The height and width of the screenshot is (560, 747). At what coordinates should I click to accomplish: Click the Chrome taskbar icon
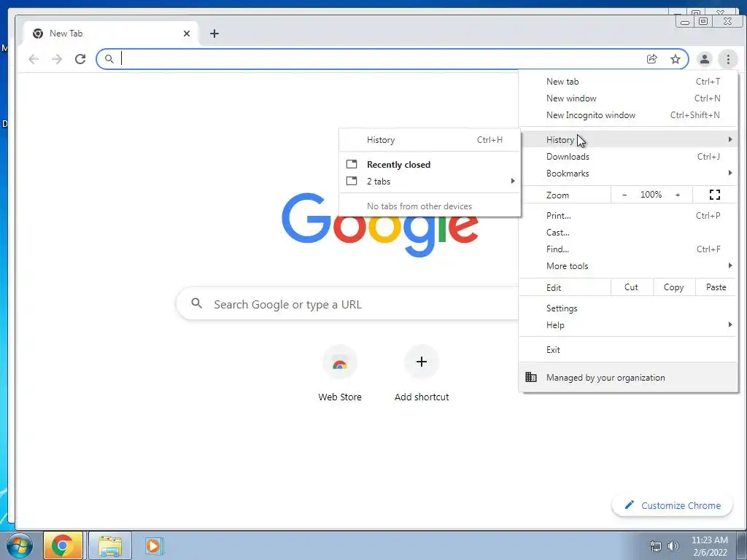pos(63,545)
